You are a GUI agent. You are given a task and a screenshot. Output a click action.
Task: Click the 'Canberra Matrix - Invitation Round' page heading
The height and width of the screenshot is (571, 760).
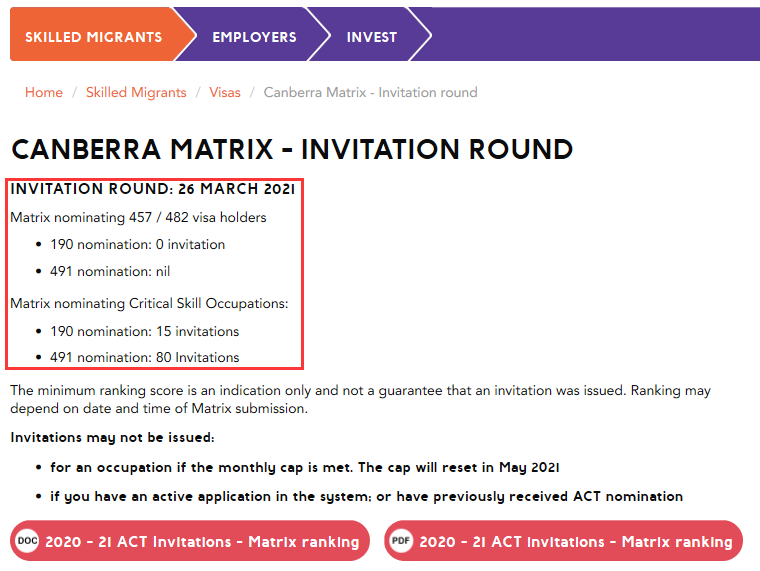pos(291,150)
